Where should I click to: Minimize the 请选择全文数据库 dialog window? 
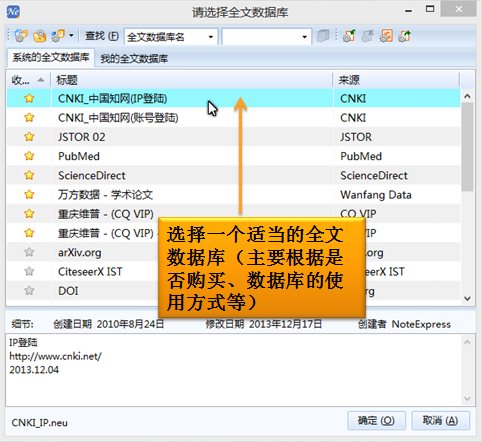pos(409,10)
